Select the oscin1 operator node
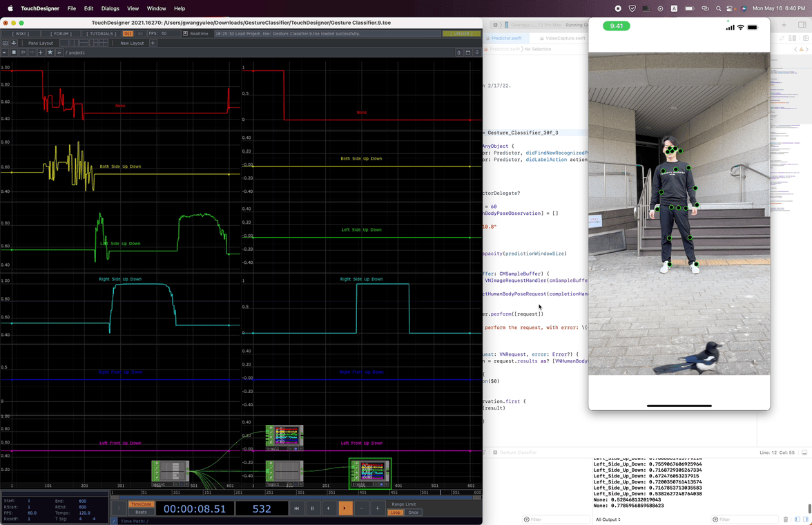The height and width of the screenshot is (525, 812). pyautogui.click(x=171, y=473)
